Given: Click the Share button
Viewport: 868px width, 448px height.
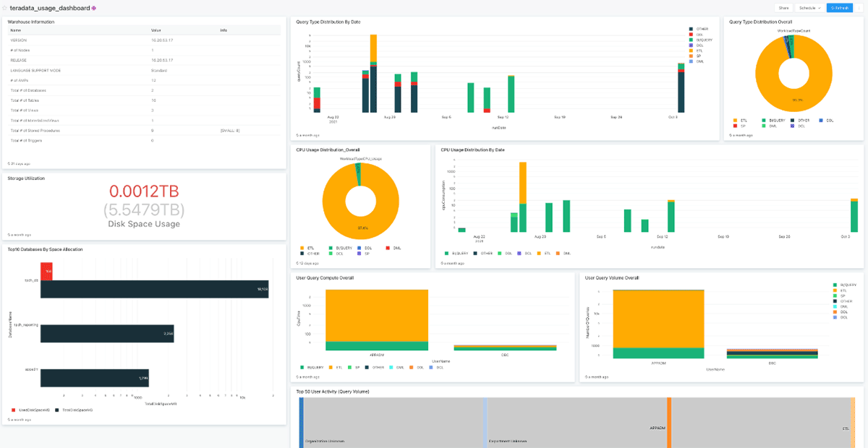Looking at the screenshot, I should [x=783, y=8].
